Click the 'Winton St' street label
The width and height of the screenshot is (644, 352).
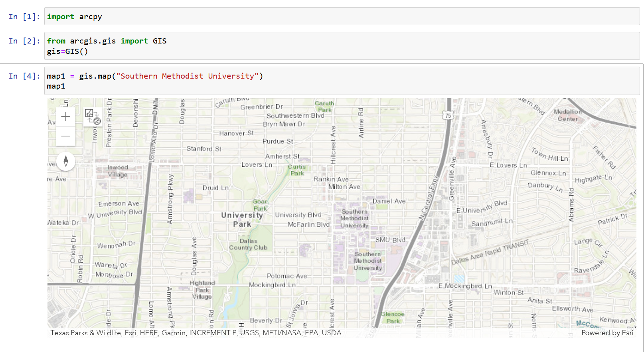click(x=509, y=293)
